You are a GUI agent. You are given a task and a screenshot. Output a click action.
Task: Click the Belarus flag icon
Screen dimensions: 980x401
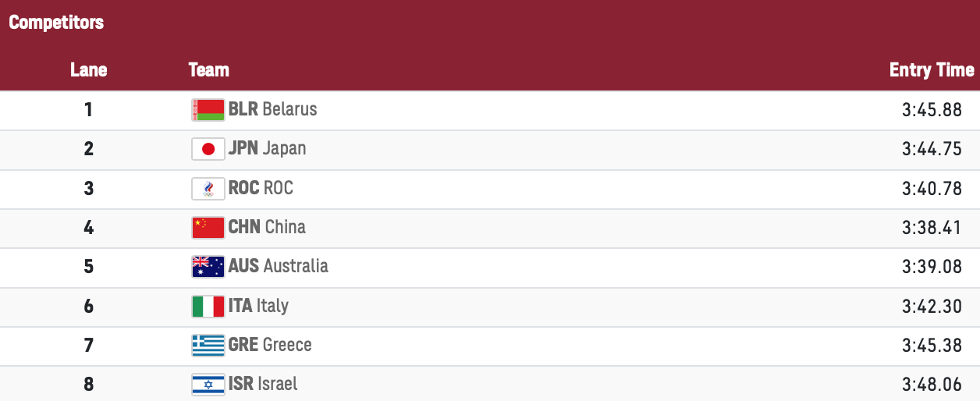coord(208,110)
